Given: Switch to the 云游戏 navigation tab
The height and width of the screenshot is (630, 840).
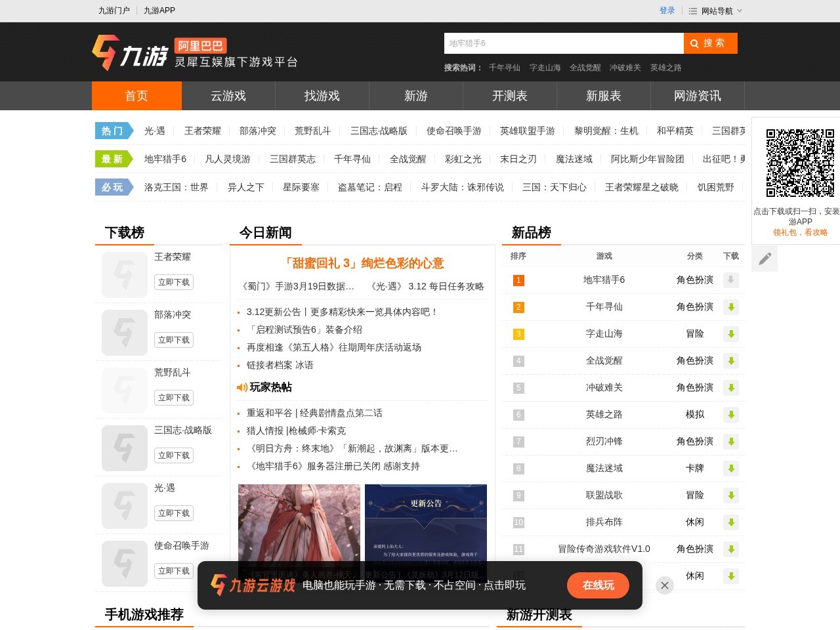Looking at the screenshot, I should point(230,96).
